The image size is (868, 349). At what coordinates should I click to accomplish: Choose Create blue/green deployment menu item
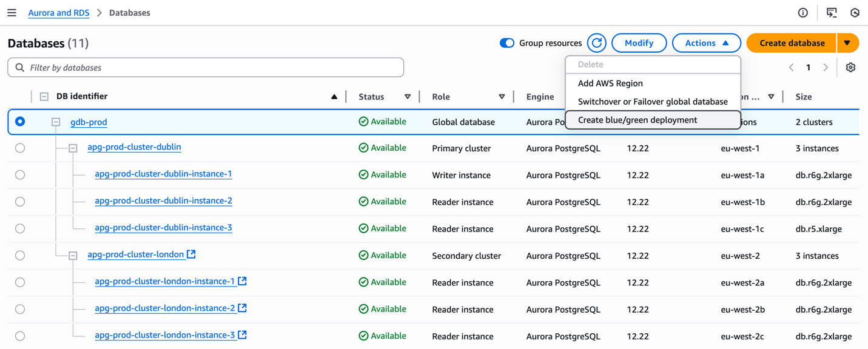click(637, 120)
